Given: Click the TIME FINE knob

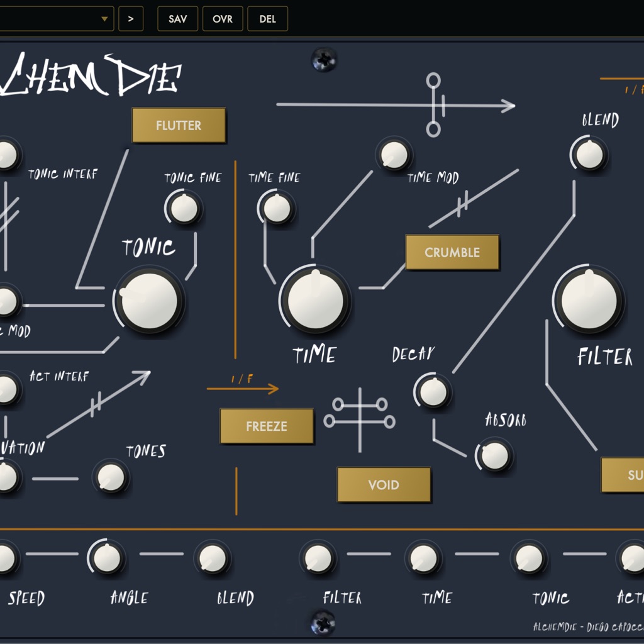Looking at the screenshot, I should [277, 208].
